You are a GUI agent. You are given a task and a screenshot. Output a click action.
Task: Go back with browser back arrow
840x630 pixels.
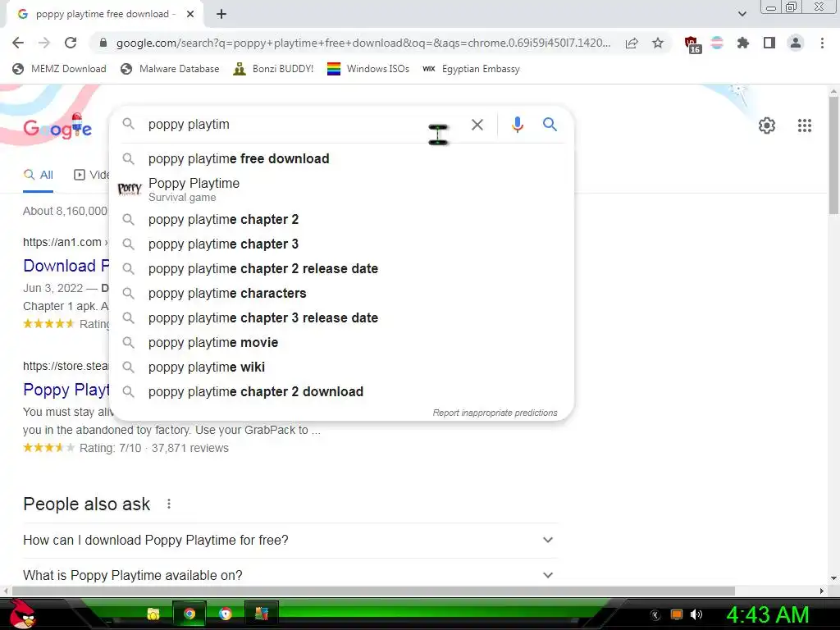pos(18,43)
